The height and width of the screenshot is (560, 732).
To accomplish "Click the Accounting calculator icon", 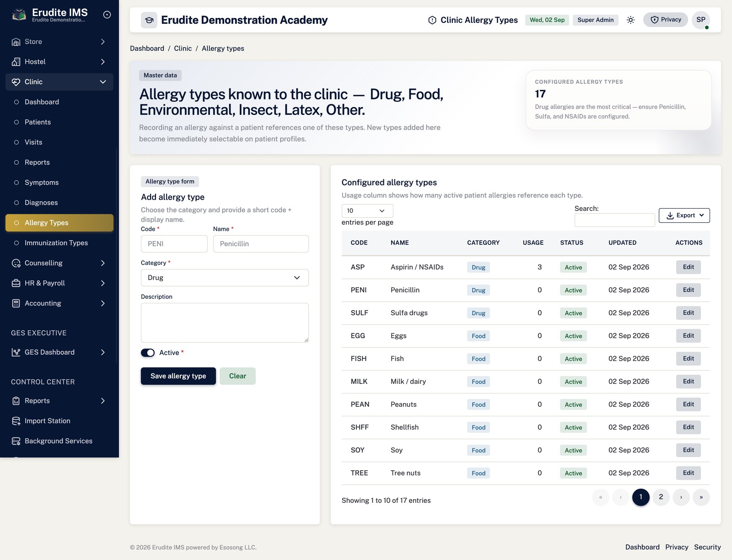I will pos(16,303).
